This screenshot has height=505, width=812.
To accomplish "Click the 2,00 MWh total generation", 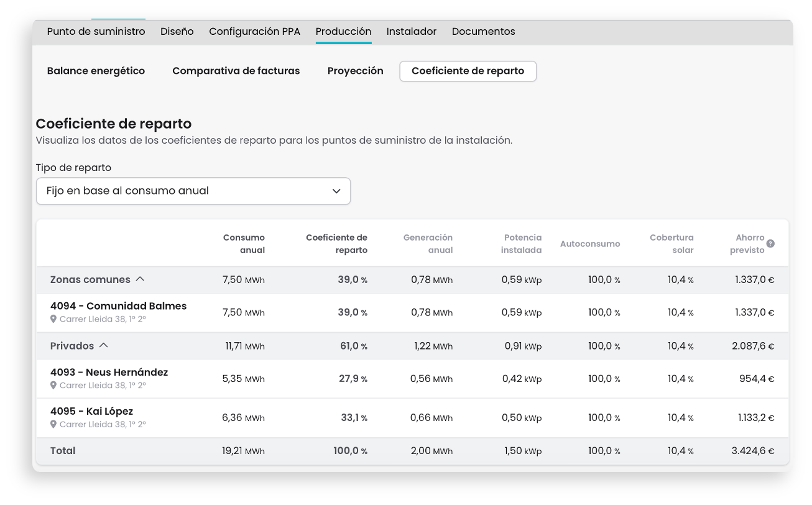I will click(431, 451).
